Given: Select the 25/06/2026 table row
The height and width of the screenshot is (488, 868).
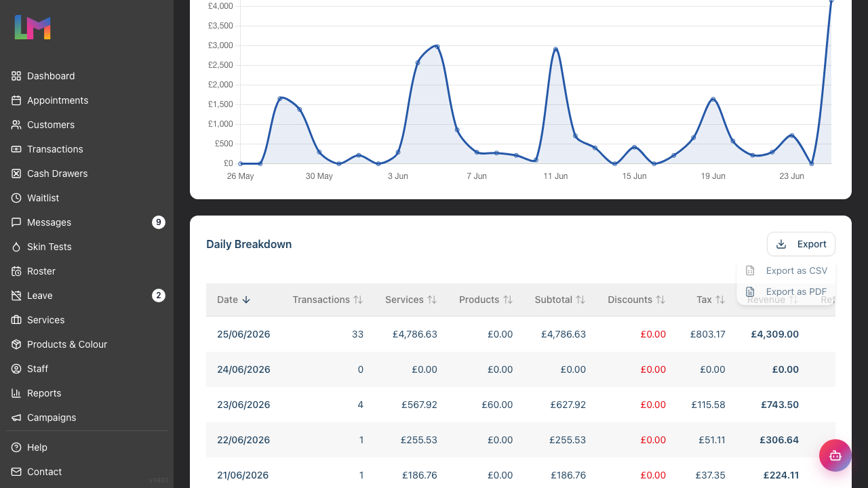Looking at the screenshot, I should [521, 334].
